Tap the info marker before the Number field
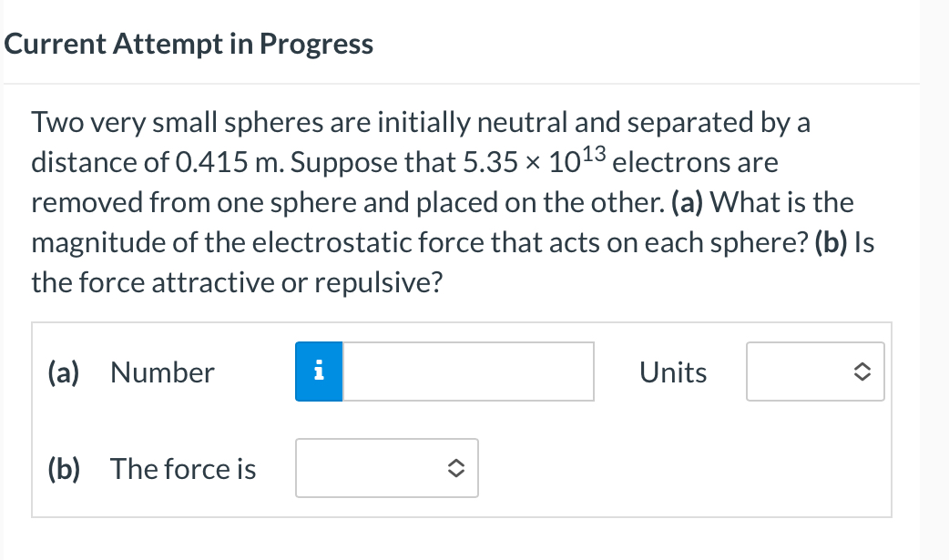Viewport: 949px width, 560px height. coord(318,372)
